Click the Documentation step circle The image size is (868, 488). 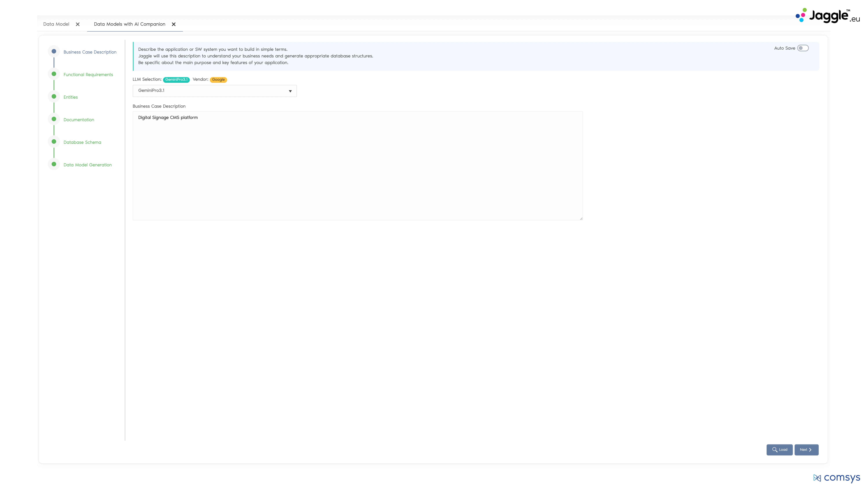[x=54, y=119]
